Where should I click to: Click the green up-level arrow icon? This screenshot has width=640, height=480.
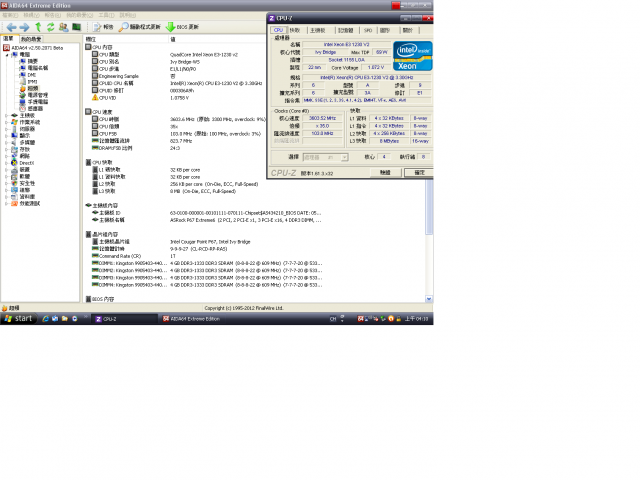click(x=38, y=27)
